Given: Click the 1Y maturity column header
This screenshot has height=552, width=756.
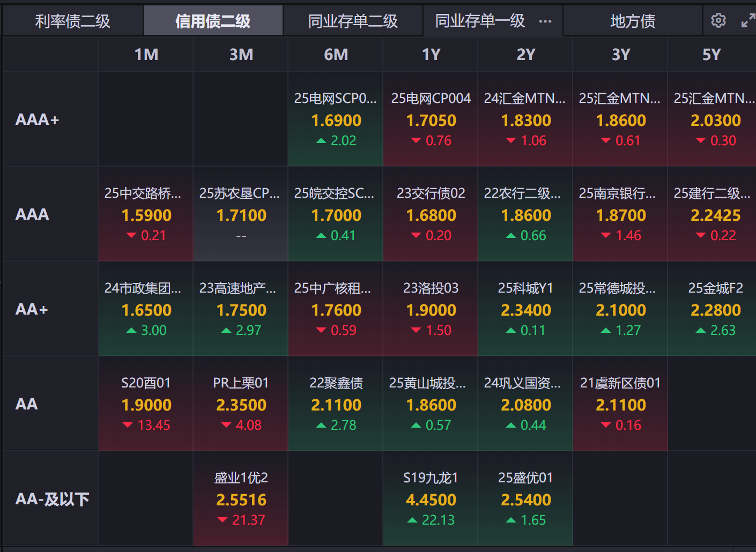Looking at the screenshot, I should click(431, 54).
